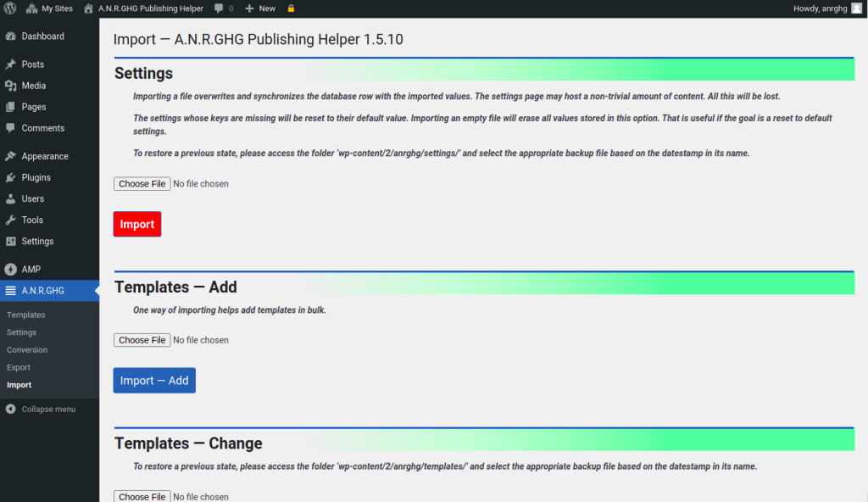Click the Users person icon
The width and height of the screenshot is (868, 502).
click(x=10, y=198)
